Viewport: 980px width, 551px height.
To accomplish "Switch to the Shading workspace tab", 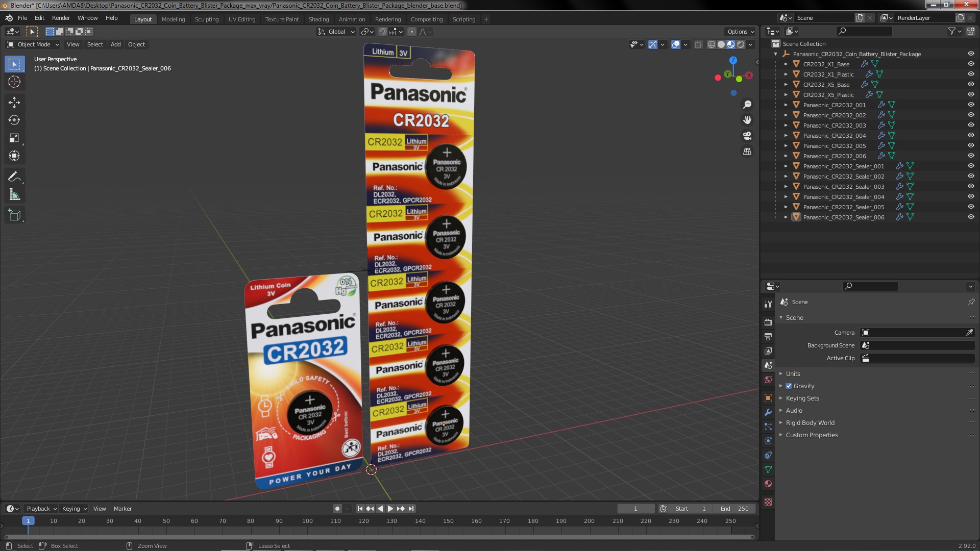I will [318, 19].
